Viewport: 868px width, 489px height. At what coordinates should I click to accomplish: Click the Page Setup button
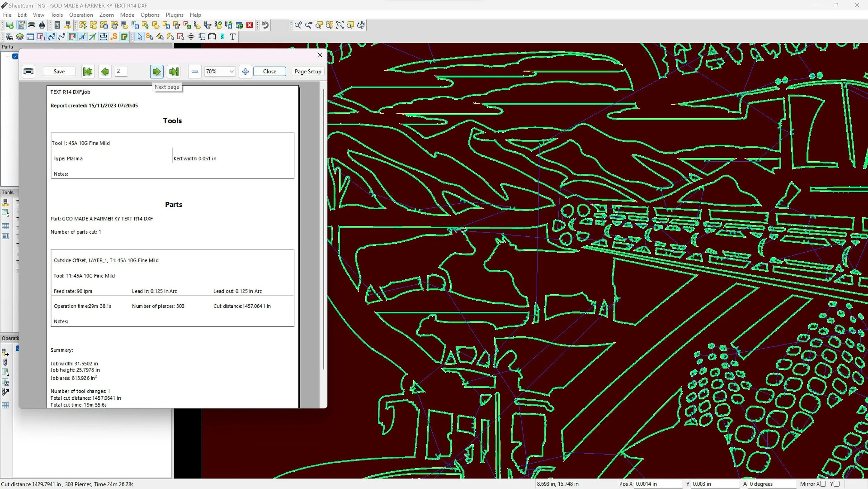coord(308,72)
